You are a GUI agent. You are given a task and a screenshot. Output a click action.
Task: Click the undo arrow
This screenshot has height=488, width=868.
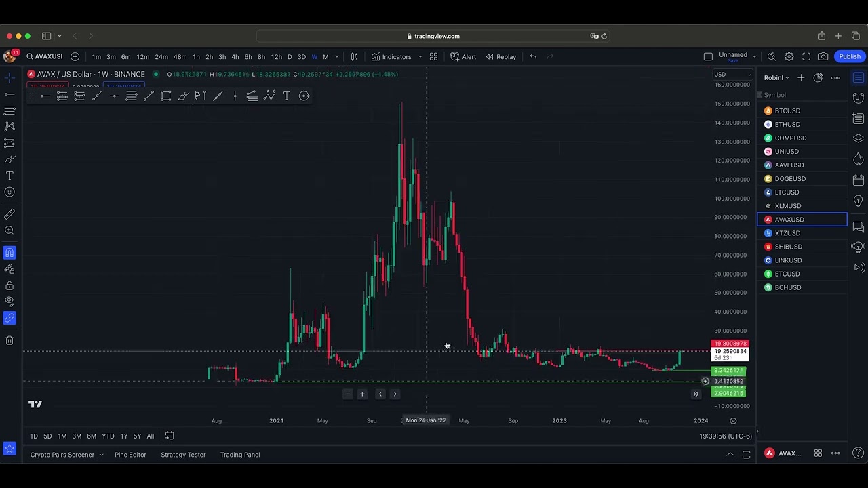pyautogui.click(x=533, y=57)
